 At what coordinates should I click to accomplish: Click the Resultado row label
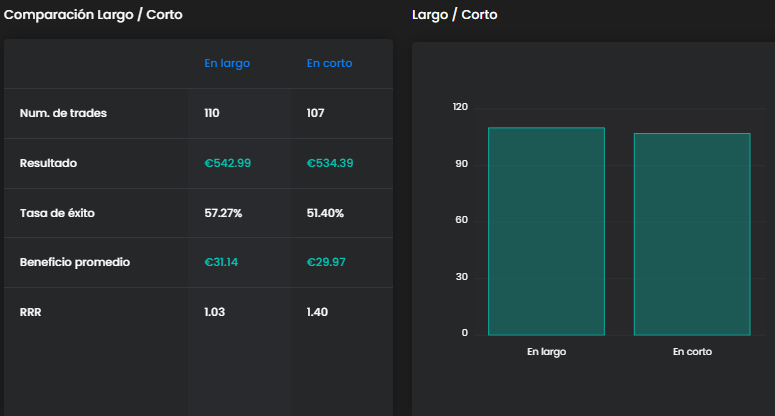[x=48, y=163]
